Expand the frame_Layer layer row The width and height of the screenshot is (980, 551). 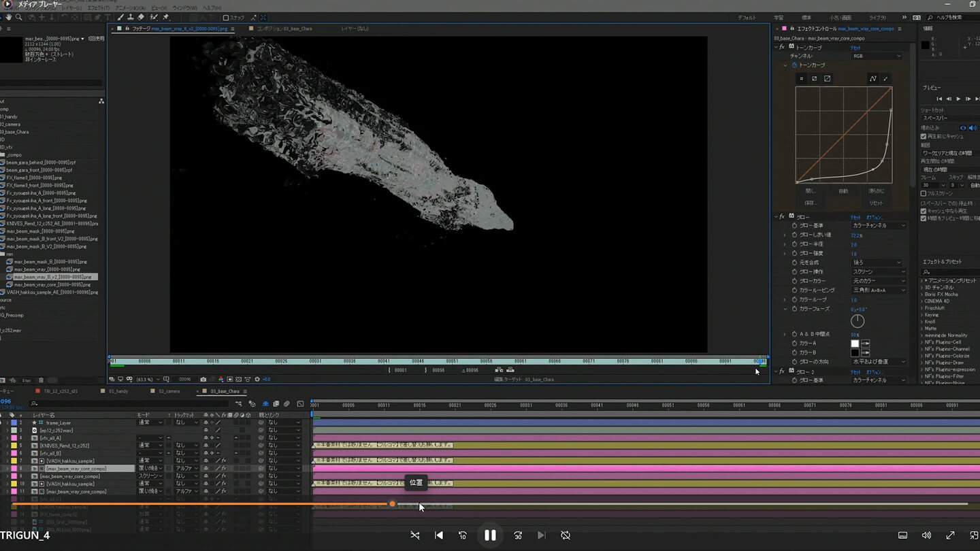pos(8,422)
